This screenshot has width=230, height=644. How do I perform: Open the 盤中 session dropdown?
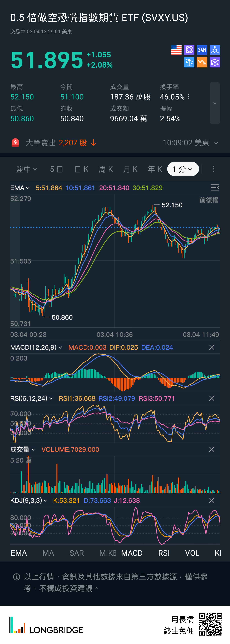[x=27, y=169]
